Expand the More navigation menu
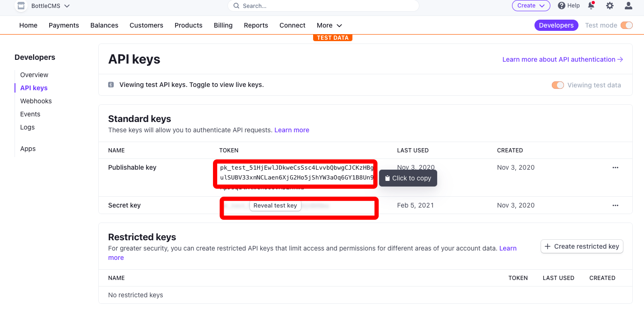 [329, 25]
